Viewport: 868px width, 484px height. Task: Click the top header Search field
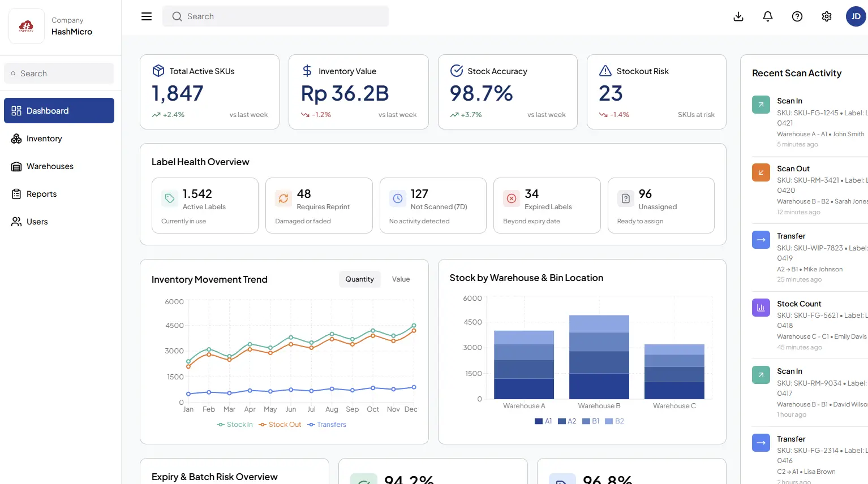276,16
